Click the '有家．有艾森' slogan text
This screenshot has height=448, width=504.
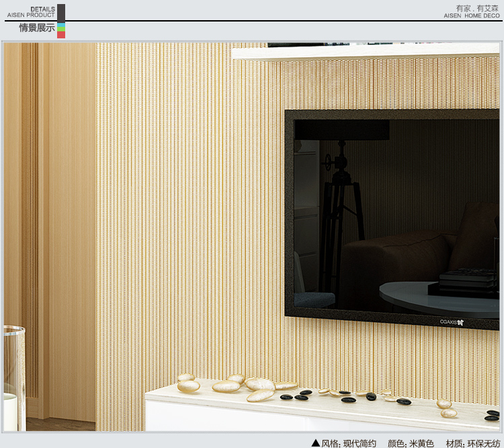477,8
